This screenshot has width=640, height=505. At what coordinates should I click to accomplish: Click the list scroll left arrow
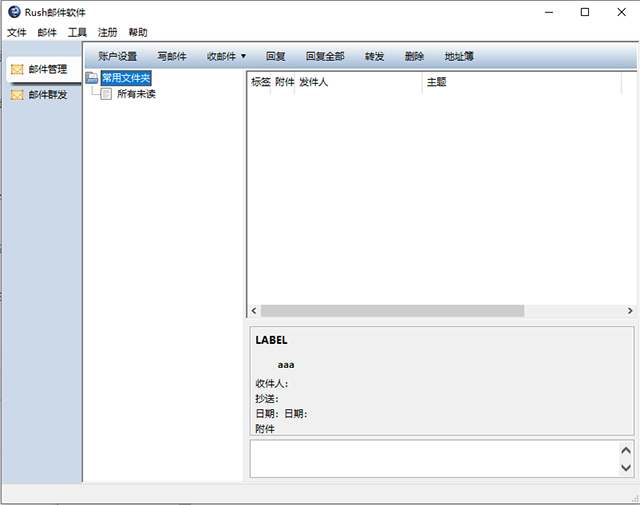coord(254,311)
